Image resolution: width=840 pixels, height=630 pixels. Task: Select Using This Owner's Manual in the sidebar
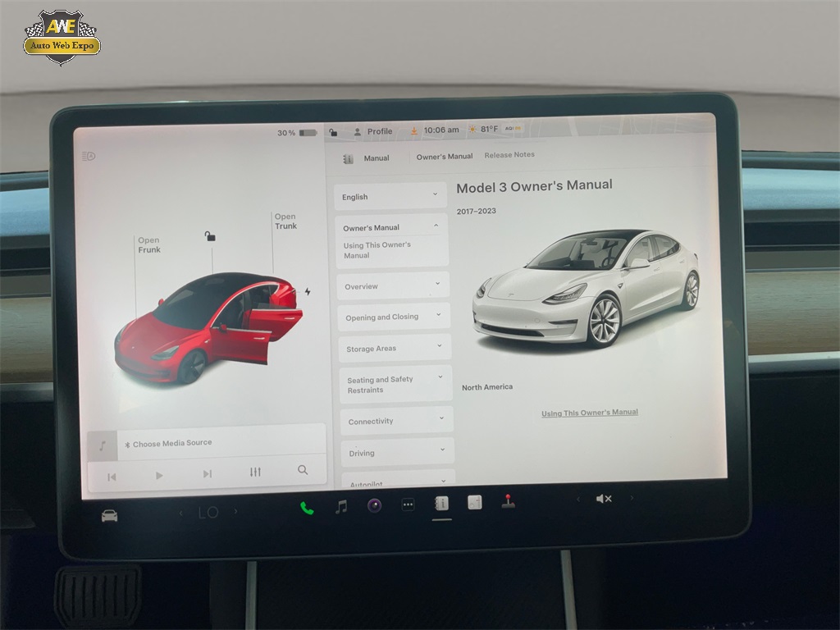point(377,250)
